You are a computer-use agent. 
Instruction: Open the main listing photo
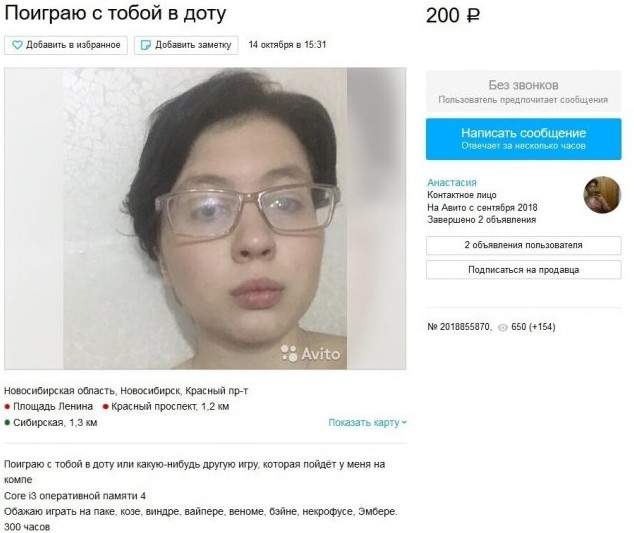[205, 218]
